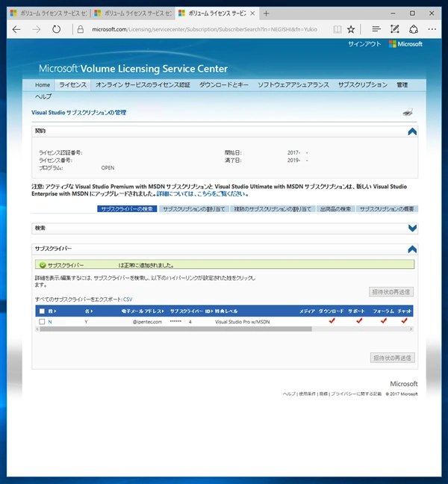Click upper 招待状の再送信 button
The width and height of the screenshot is (448, 484).
click(x=391, y=292)
